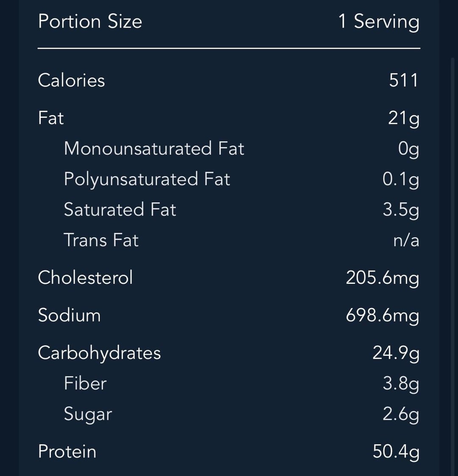This screenshot has width=458, height=476.
Task: Click the Sodium row label
Action: coord(70,315)
